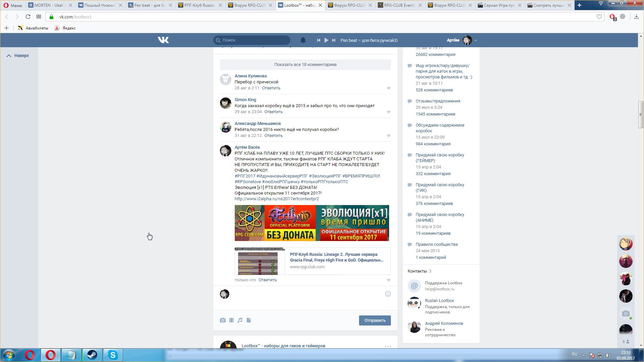Open Отзывы/предложения discussion
The height and width of the screenshot is (362, 644).
(x=438, y=101)
